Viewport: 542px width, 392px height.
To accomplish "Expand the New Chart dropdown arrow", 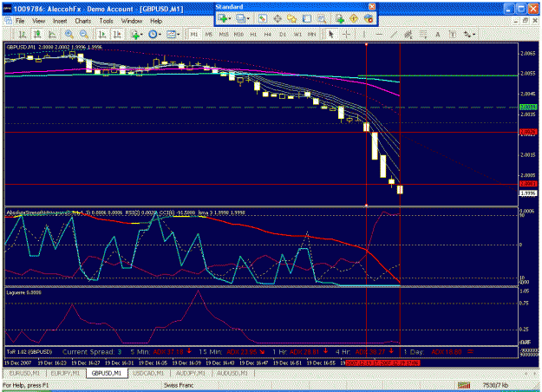I will (230, 19).
